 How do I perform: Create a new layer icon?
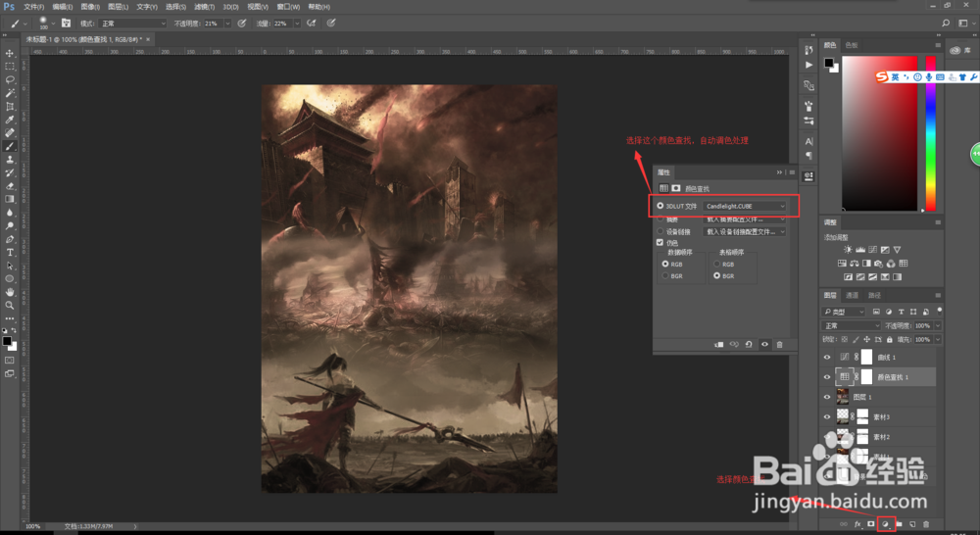click(x=912, y=524)
